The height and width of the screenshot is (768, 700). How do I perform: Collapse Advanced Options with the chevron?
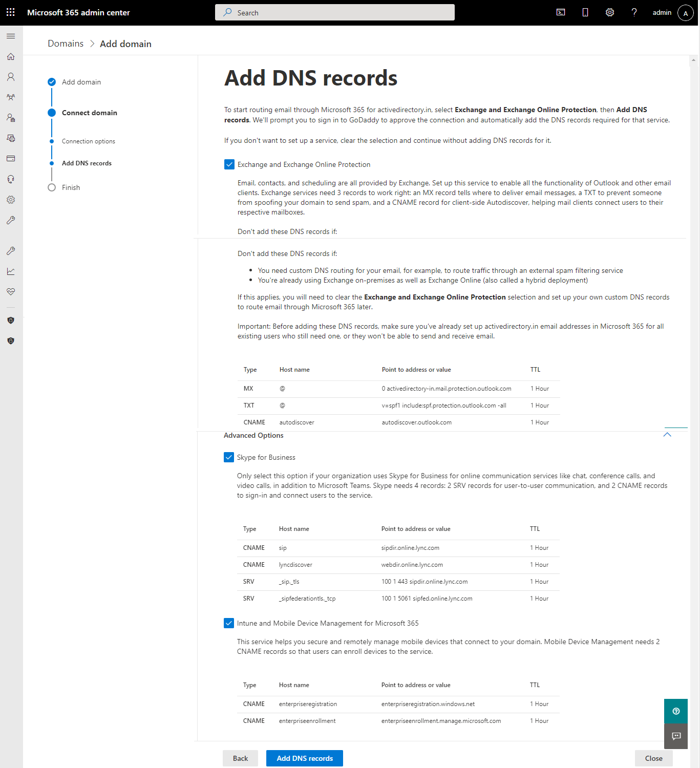coord(667,435)
